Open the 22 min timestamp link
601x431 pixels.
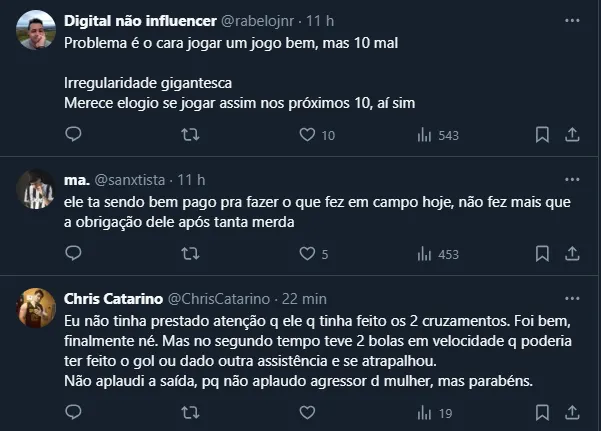coord(306,299)
